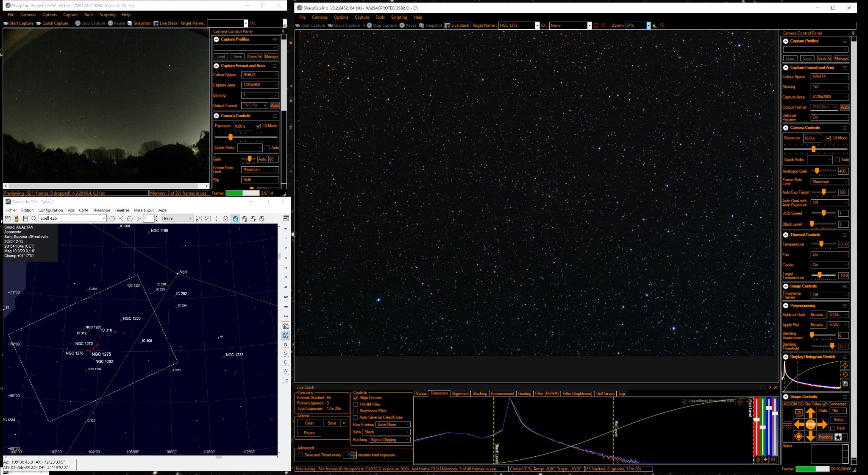This screenshot has height=475, width=868.
Task: Toggle the Park checkbox in Scope Controls
Action: click(833, 428)
